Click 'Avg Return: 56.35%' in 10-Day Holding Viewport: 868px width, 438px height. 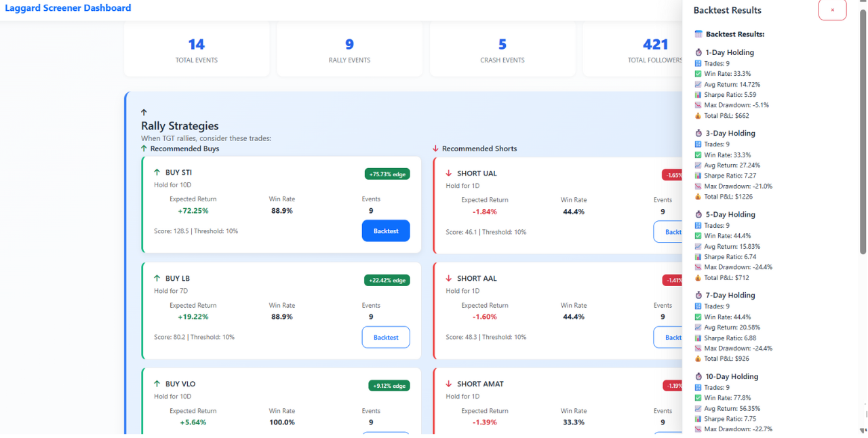click(x=732, y=408)
